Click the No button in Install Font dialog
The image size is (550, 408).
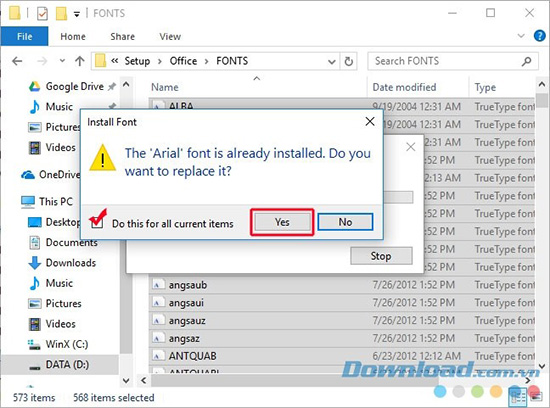[345, 222]
